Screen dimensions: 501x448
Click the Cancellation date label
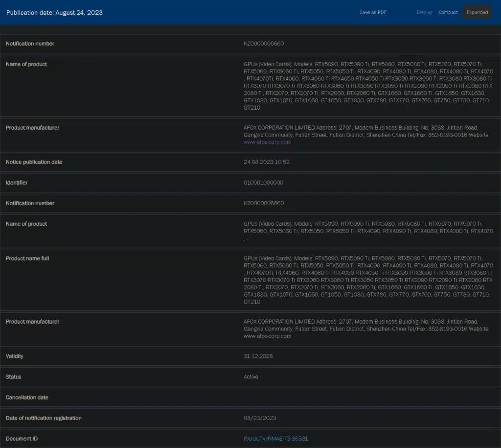pyautogui.click(x=27, y=398)
